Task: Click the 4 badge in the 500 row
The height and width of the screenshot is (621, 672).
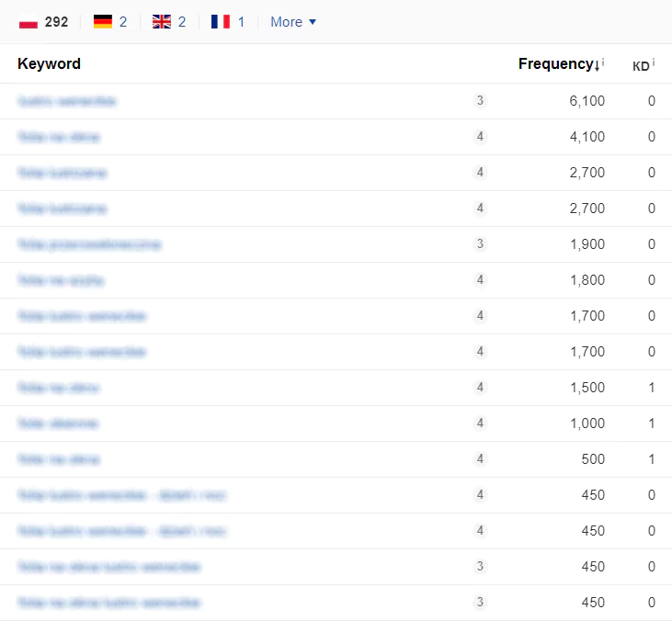Action: 480,459
